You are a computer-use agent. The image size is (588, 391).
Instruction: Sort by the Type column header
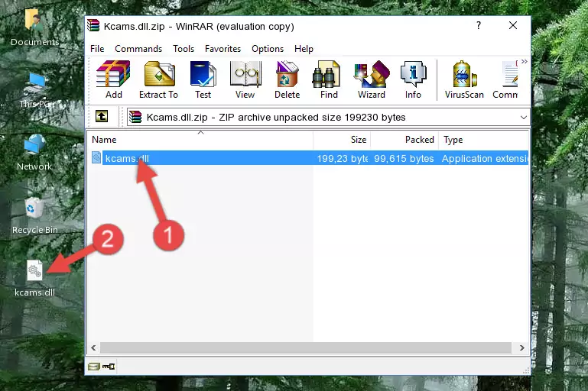484,140
